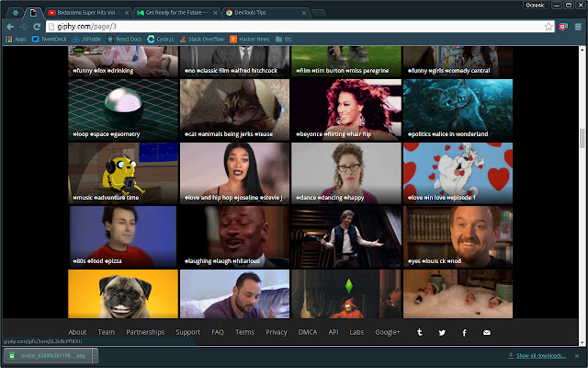Open a new tab with the new-tab button
The height and width of the screenshot is (368, 588).
click(x=318, y=13)
